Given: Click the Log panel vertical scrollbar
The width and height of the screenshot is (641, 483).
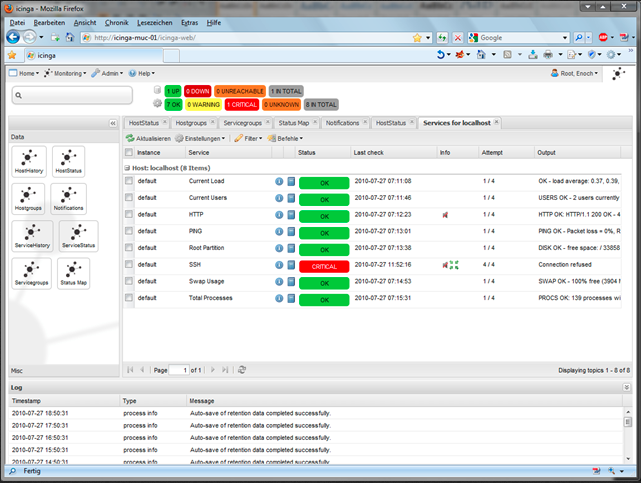Looking at the screenshot, I should point(628,435).
